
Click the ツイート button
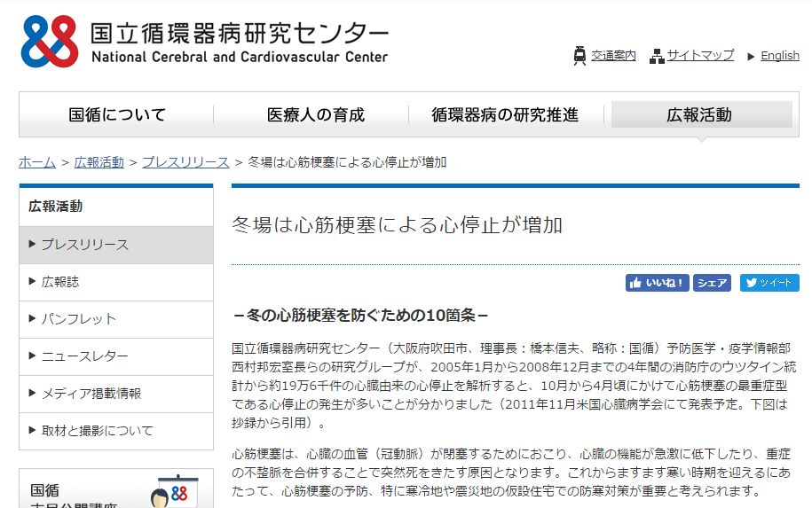tap(769, 283)
